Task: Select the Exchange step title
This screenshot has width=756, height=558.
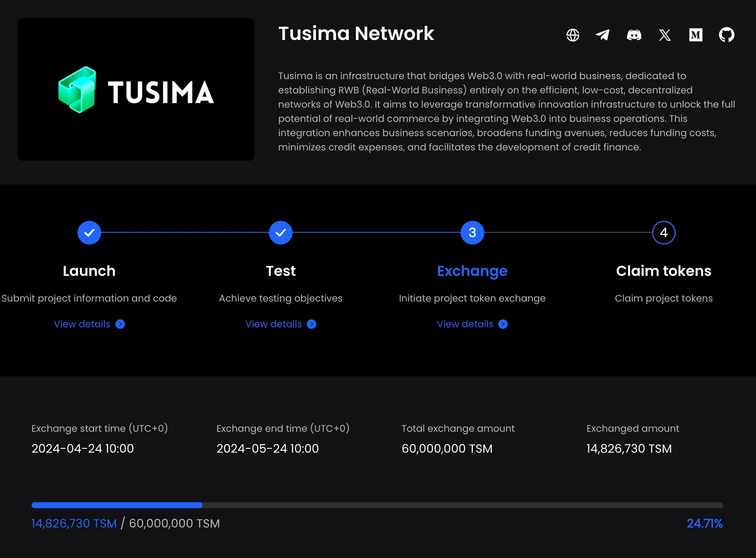Action: [x=472, y=271]
